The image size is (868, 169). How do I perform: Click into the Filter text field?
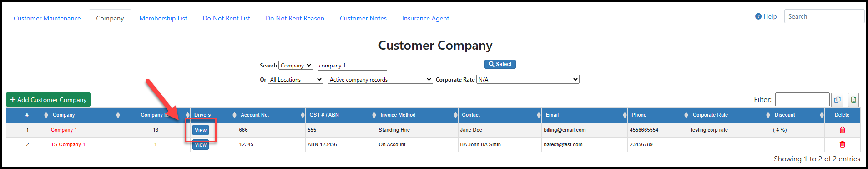click(x=802, y=99)
